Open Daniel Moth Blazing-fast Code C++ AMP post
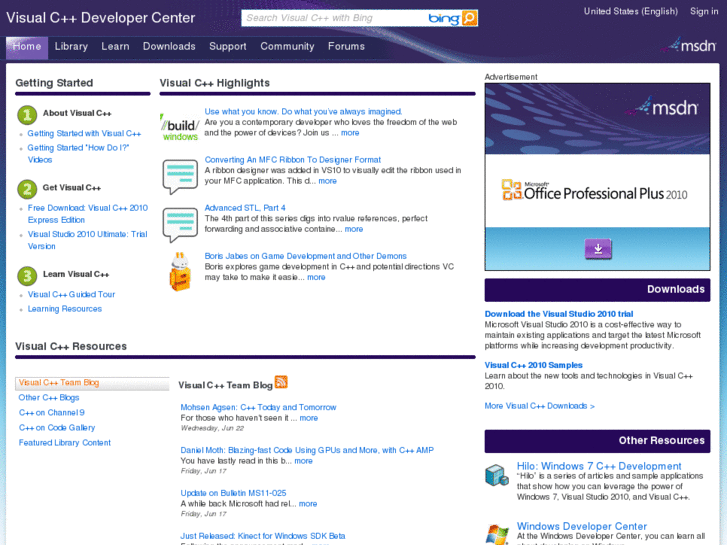727x545 pixels. [307, 450]
